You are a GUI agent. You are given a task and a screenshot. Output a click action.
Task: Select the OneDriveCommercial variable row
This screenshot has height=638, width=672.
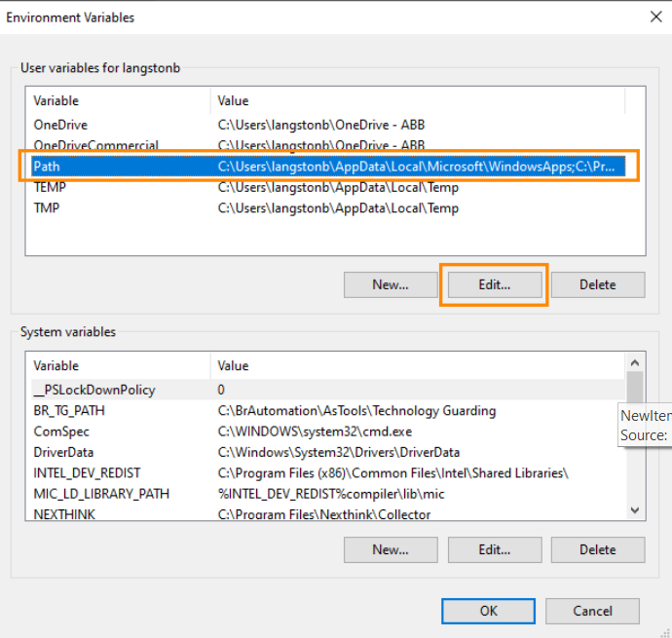[x=95, y=146]
